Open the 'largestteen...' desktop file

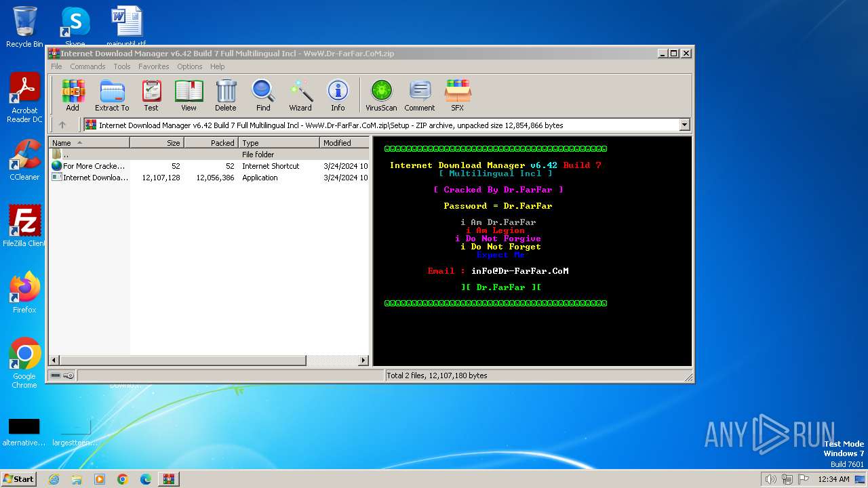75,432
